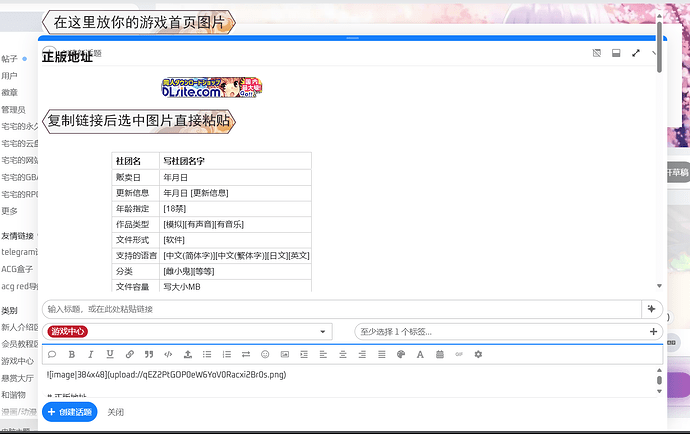Expand 更多 in the left sidebar
Viewport: 690px width, 434px height.
(x=9, y=211)
